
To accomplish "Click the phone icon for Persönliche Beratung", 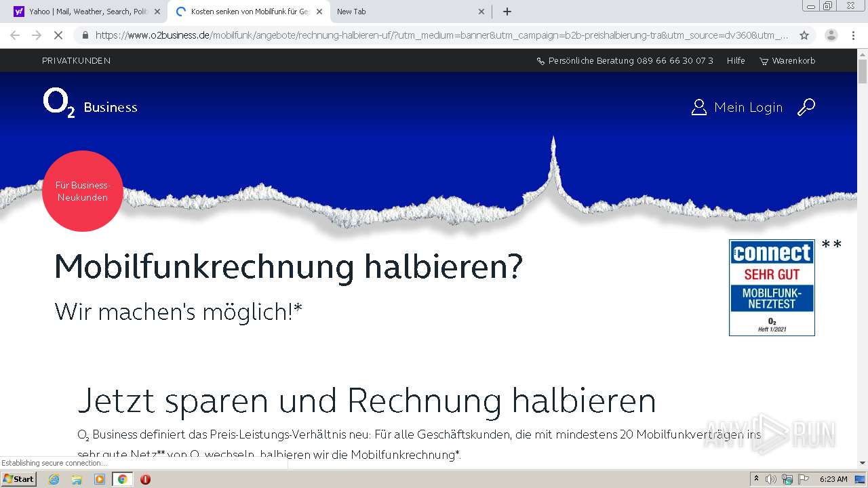I will (x=540, y=61).
